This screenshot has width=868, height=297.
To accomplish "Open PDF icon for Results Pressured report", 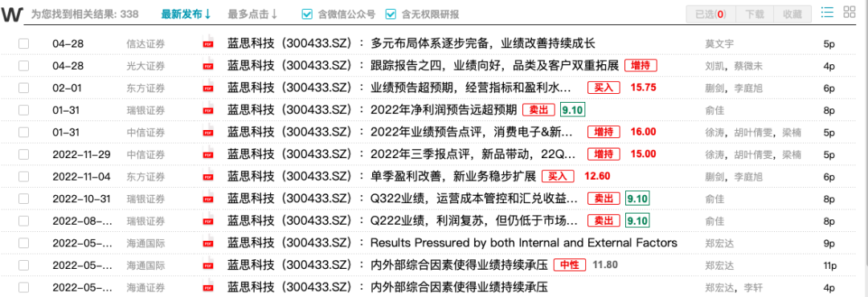I will click(x=208, y=242).
